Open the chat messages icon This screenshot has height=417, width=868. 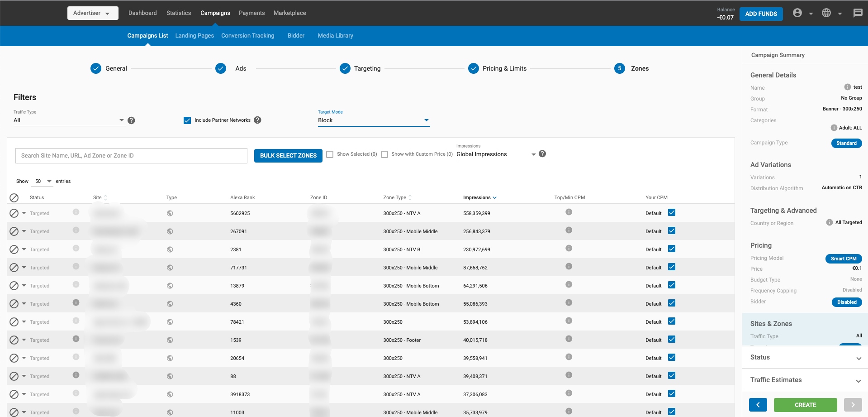[x=858, y=13]
